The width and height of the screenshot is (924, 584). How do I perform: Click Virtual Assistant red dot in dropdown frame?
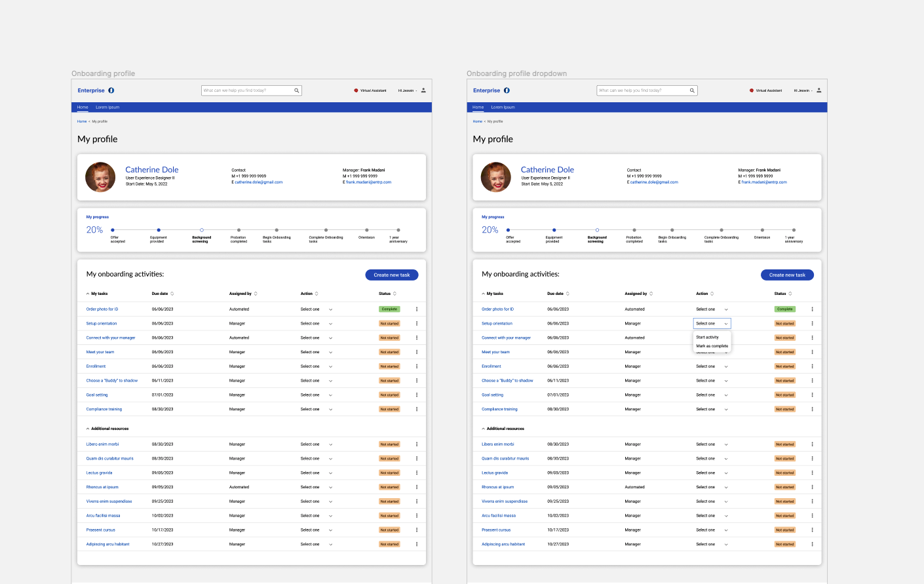point(752,90)
